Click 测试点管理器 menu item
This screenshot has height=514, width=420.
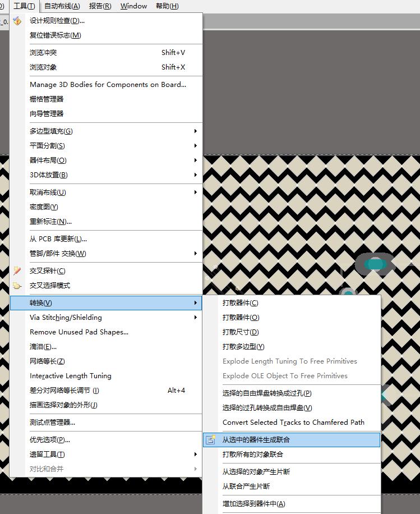(52, 423)
